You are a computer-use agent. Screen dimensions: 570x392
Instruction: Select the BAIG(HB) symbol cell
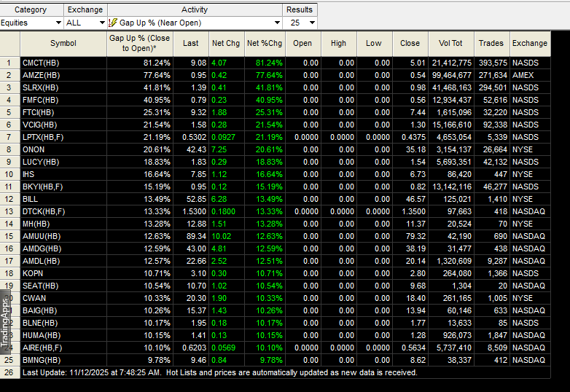point(63,310)
